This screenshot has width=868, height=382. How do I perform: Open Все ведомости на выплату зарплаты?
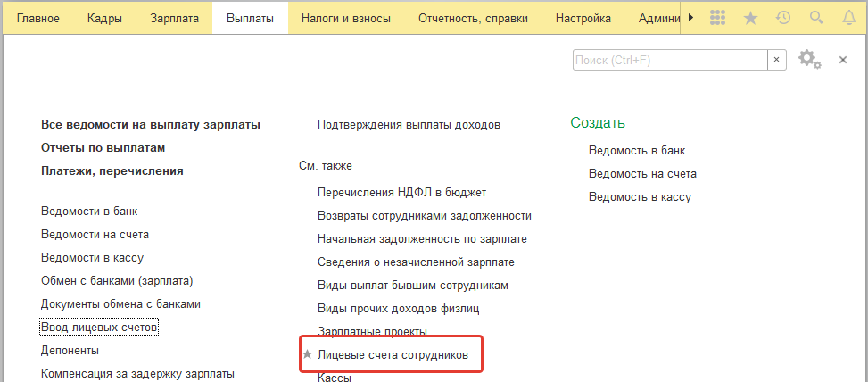pos(151,125)
